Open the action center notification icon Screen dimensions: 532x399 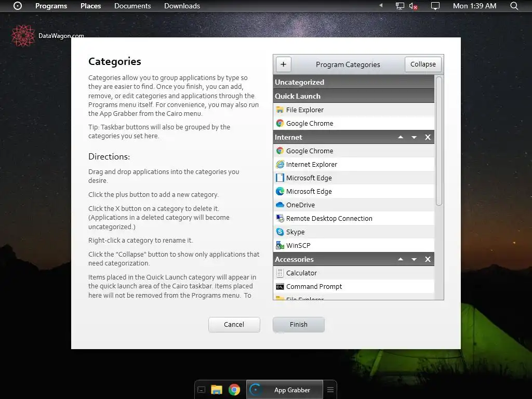point(435,6)
